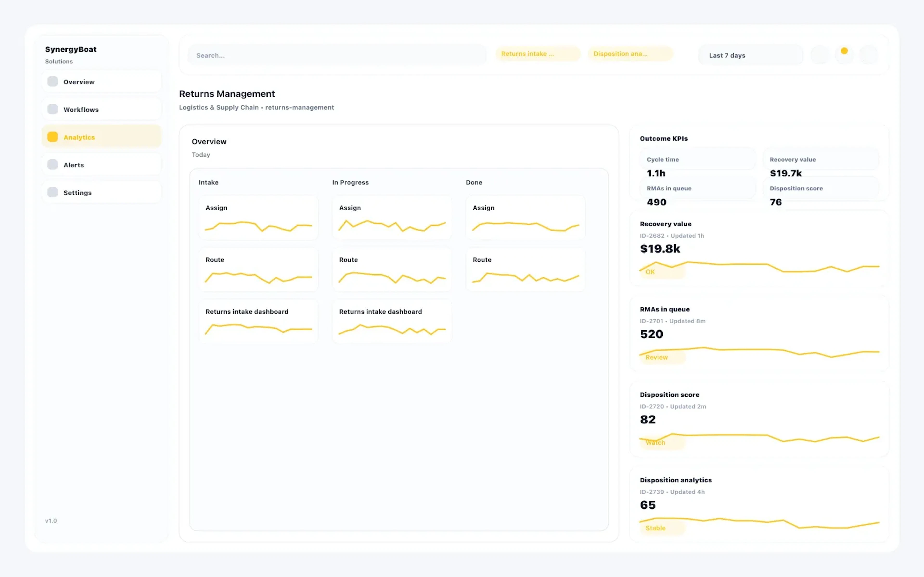The width and height of the screenshot is (924, 577).
Task: Open Settings via its sidebar icon
Action: coord(52,192)
